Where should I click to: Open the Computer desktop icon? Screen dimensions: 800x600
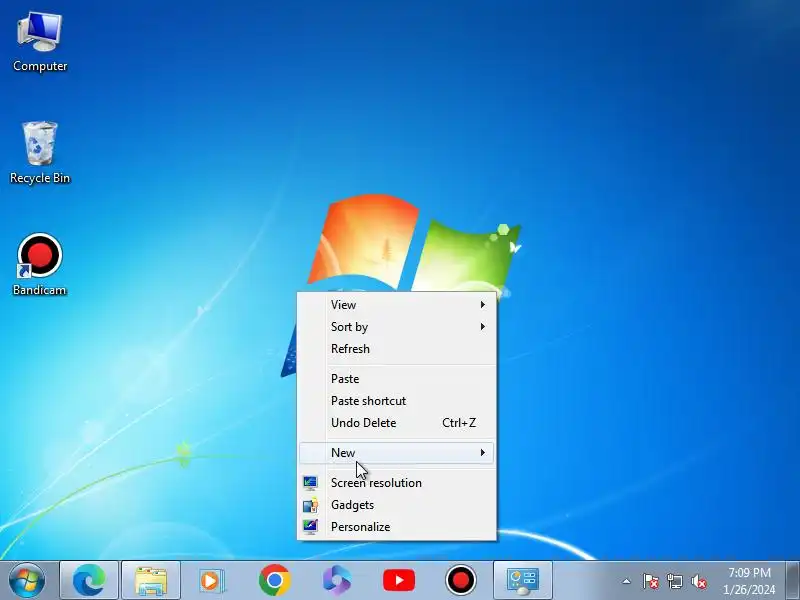[40, 42]
